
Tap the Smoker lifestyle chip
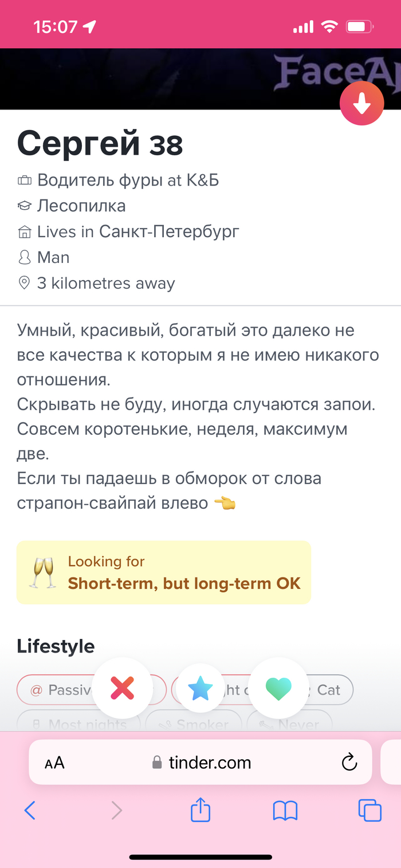tap(195, 724)
